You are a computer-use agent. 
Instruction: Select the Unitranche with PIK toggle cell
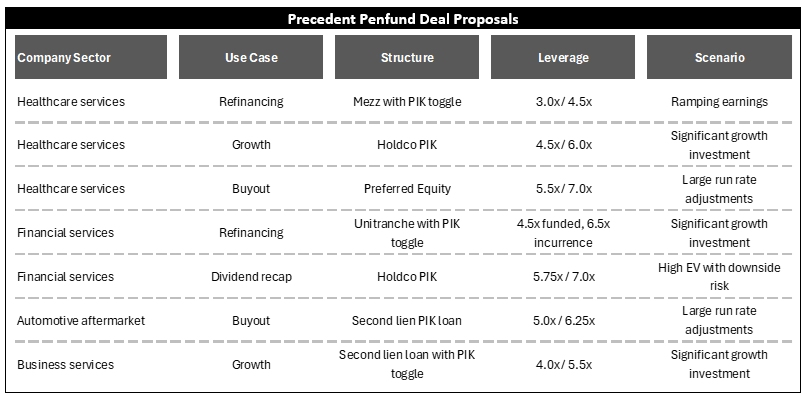click(x=407, y=233)
